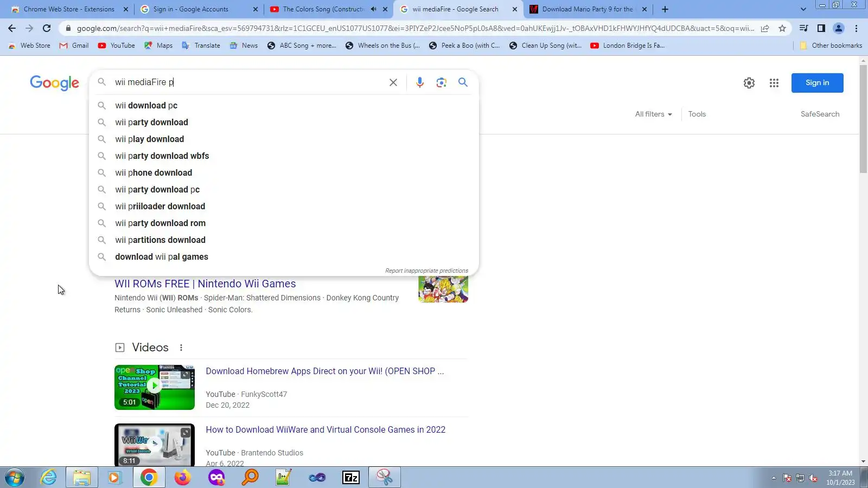Viewport: 868px width, 488px height.
Task: Switch to Download Mario Party 9 tab
Action: (x=588, y=9)
